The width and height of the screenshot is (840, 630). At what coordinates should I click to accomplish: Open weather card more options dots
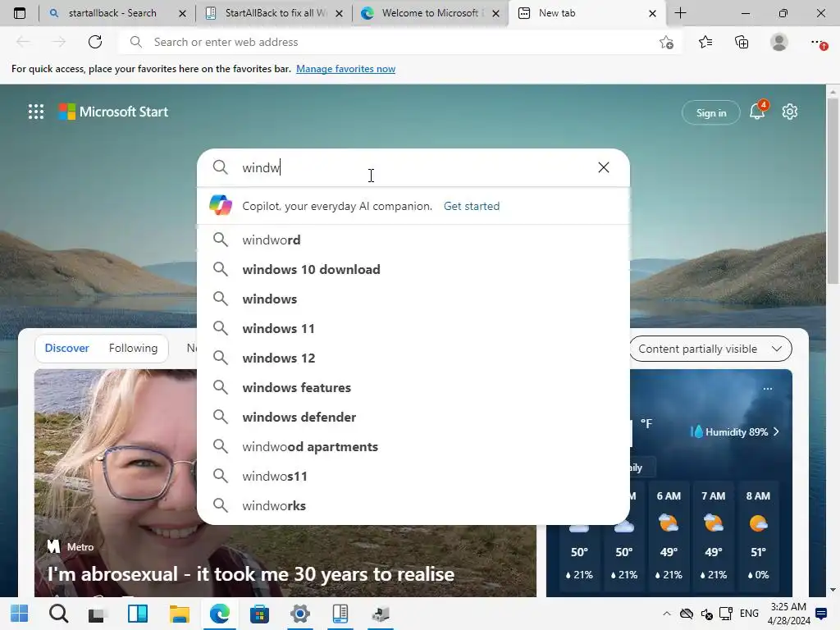click(767, 388)
